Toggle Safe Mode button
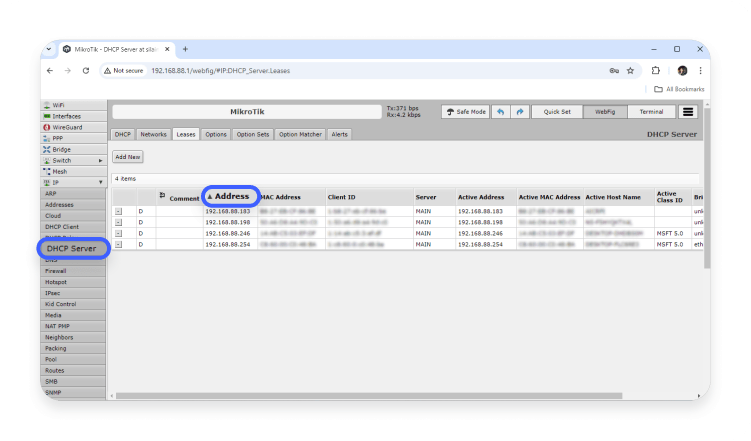Viewport: 751px width, 441px height. pos(466,112)
